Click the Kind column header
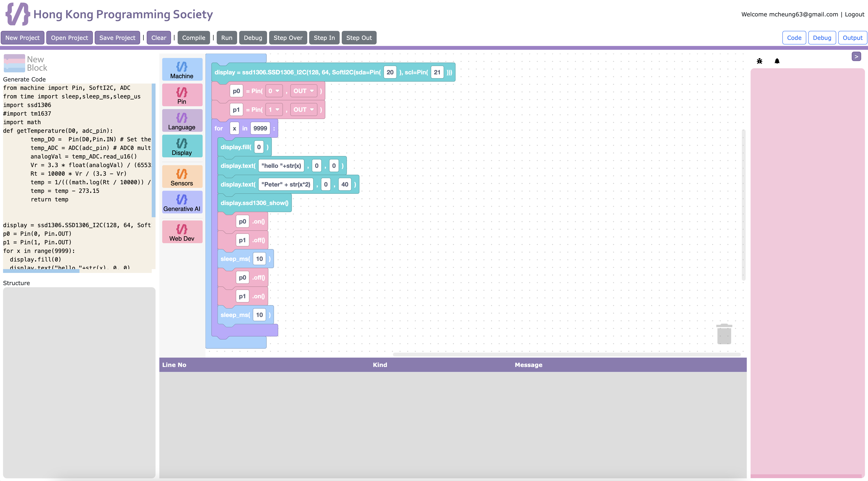The width and height of the screenshot is (868, 481). pyautogui.click(x=380, y=365)
